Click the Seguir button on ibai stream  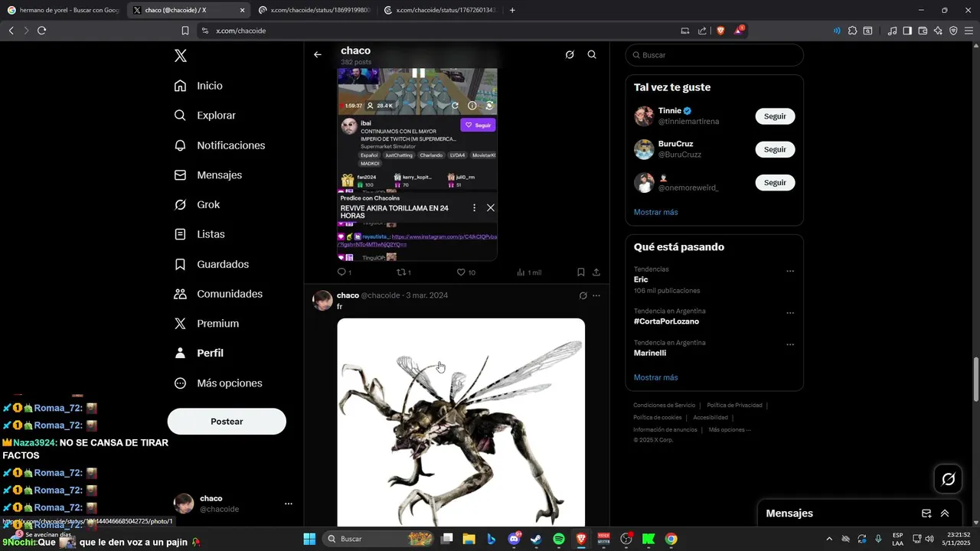tap(478, 126)
